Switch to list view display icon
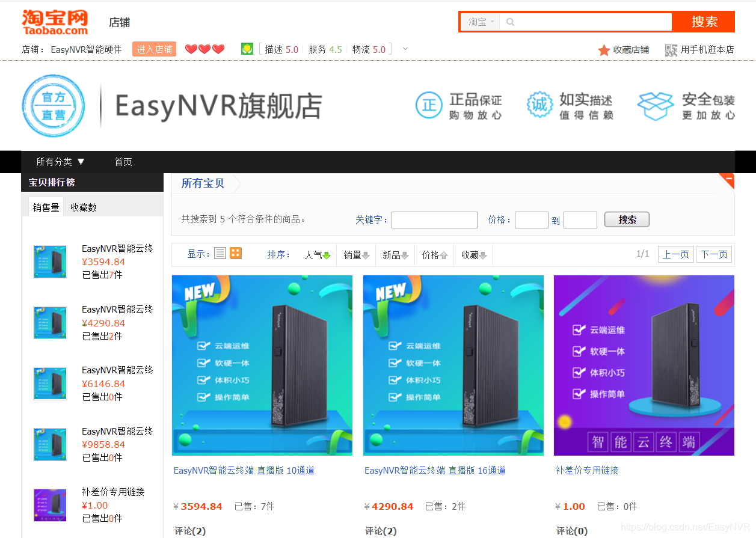The height and width of the screenshot is (538, 756). (x=220, y=254)
